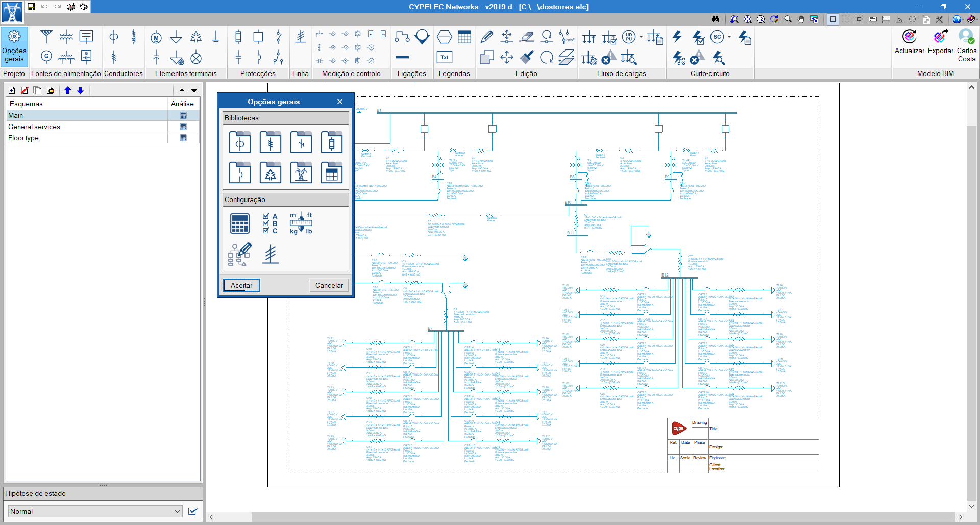Open load flow search results

tap(629, 58)
